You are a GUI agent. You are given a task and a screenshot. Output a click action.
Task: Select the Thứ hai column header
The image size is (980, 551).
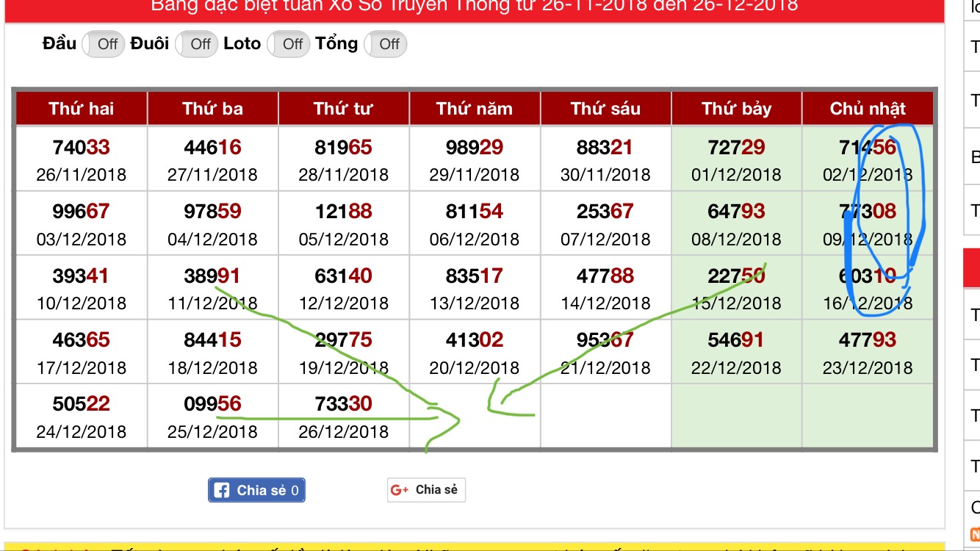82,109
